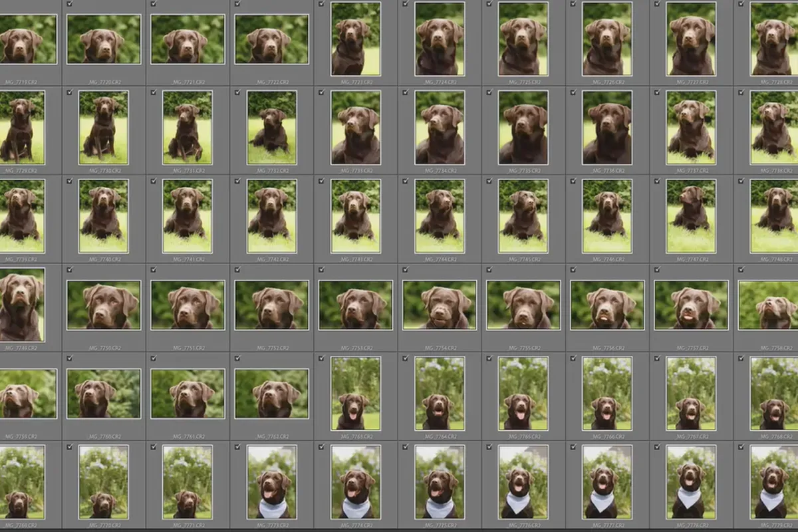The width and height of the screenshot is (798, 532).
Task: Deselect the checkbox on _MG_7744.CR2
Action: (406, 181)
